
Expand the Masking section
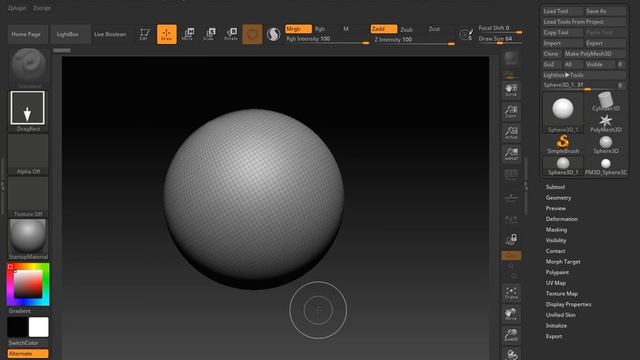[556, 230]
